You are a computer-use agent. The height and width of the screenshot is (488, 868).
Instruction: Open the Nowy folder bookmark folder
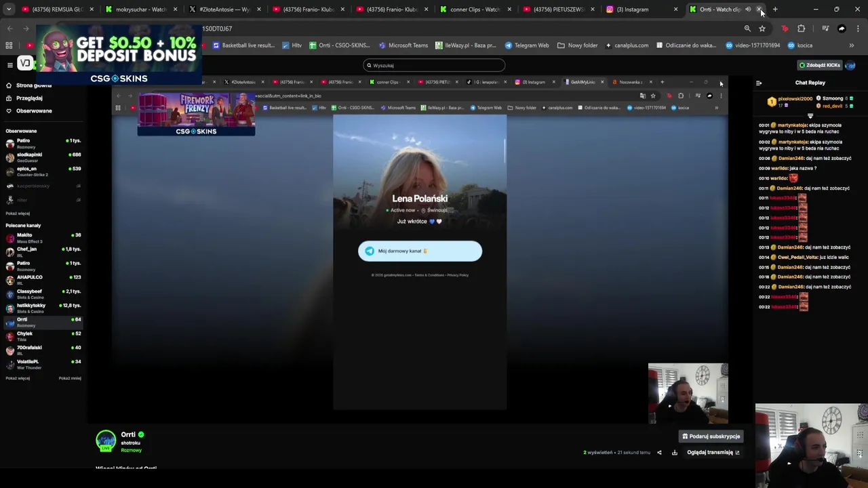[x=578, y=45]
